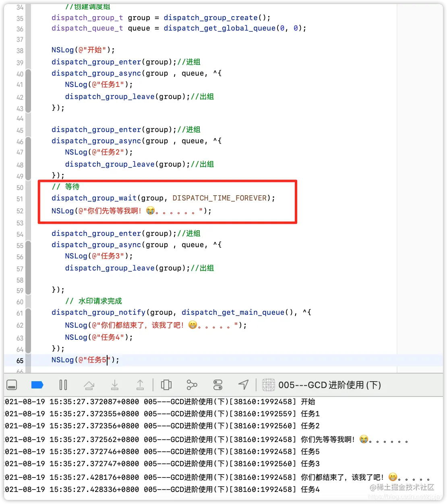
Task: Click line number 65 in the gutter
Action: point(20,361)
